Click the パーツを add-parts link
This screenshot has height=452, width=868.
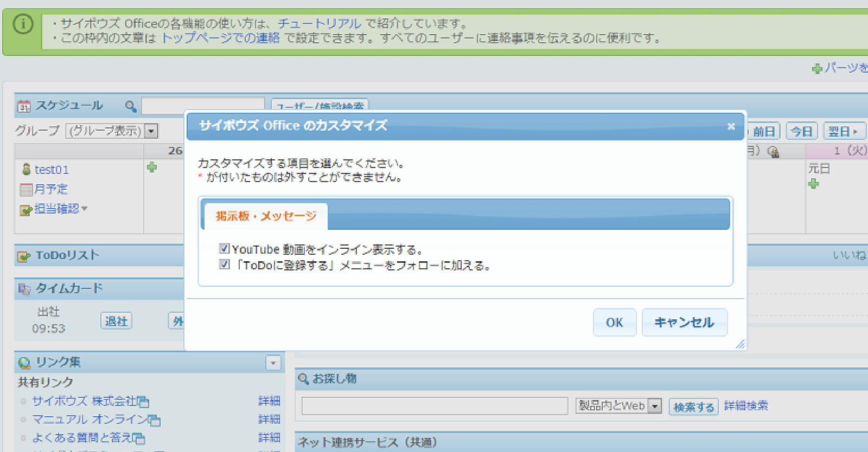pyautogui.click(x=846, y=68)
